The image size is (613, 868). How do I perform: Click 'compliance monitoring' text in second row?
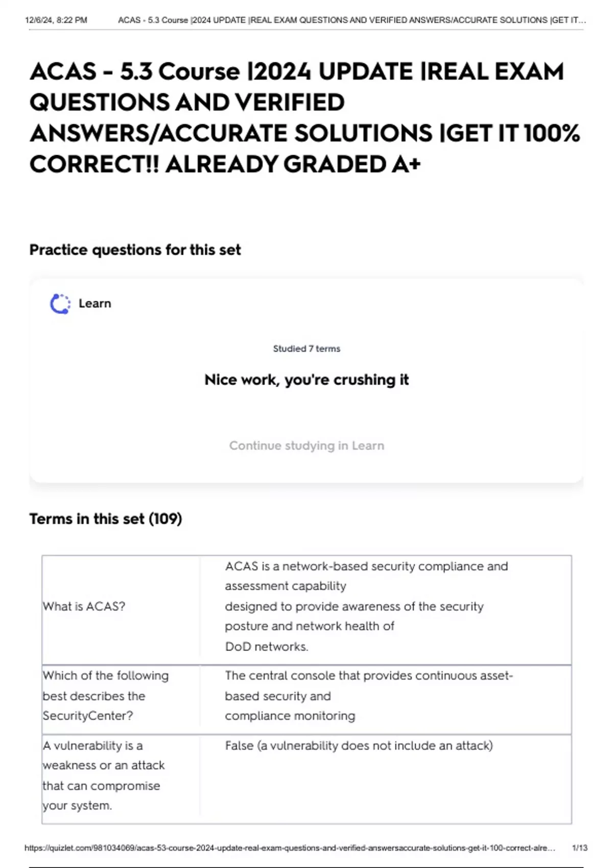(290, 716)
